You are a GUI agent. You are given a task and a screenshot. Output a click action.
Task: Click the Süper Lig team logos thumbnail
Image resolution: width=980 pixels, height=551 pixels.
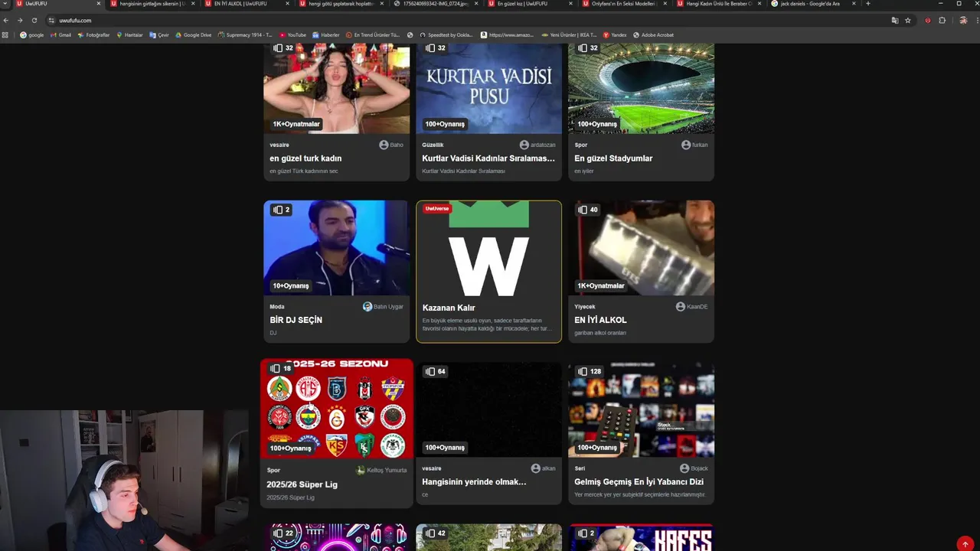[x=336, y=409]
